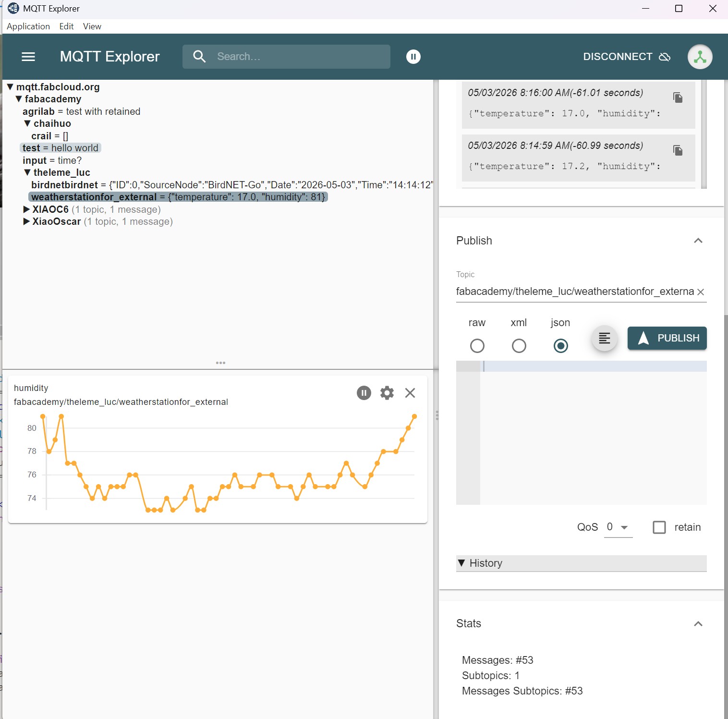Collapse the Publish section
This screenshot has height=719, width=728.
pyautogui.click(x=698, y=241)
